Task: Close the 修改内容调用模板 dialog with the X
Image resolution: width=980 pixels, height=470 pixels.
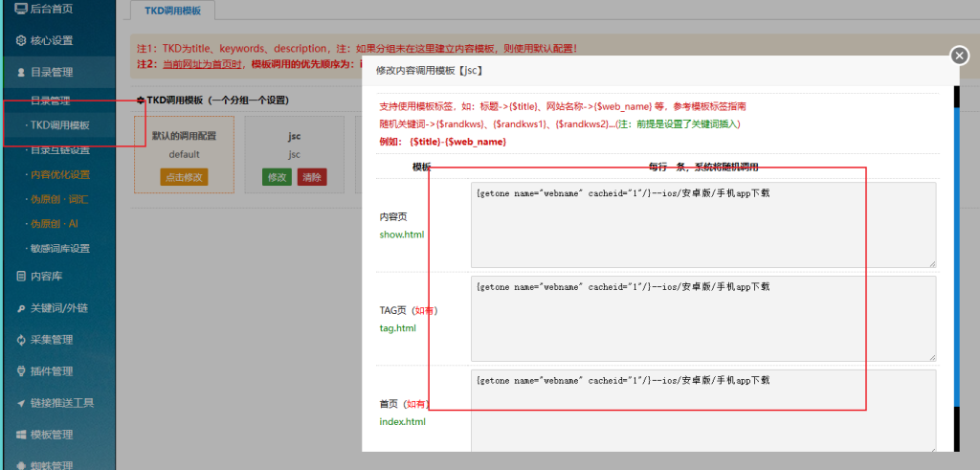Action: [x=959, y=56]
